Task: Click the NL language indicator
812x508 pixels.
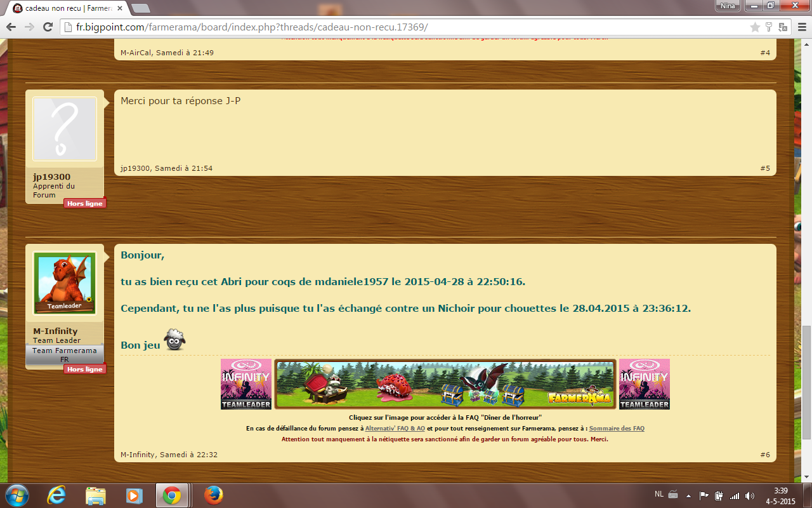Action: point(660,495)
